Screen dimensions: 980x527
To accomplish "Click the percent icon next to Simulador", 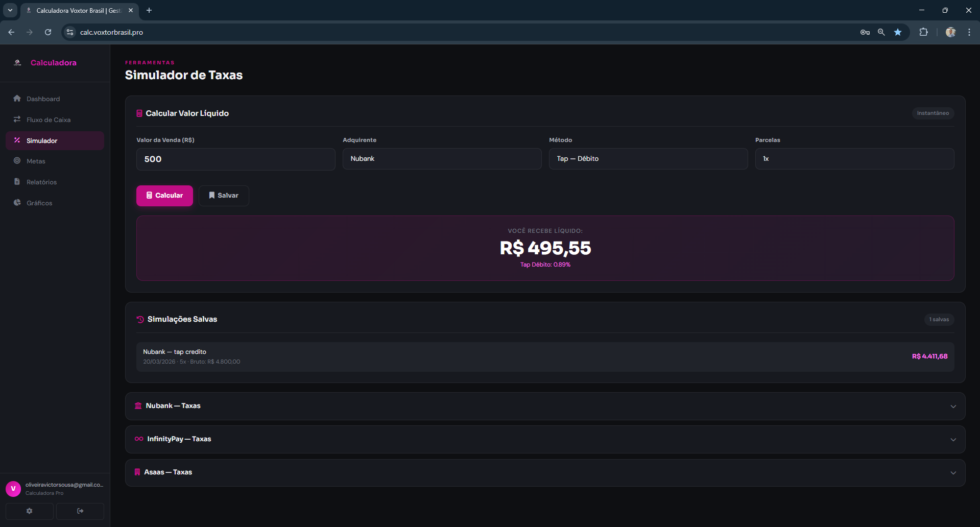I will click(x=17, y=140).
